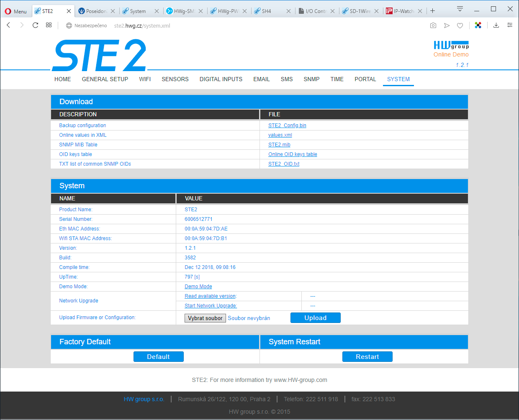This screenshot has width=519, height=420.
Task: Click the not-secure globe icon in address bar
Action: pyautogui.click(x=69, y=26)
